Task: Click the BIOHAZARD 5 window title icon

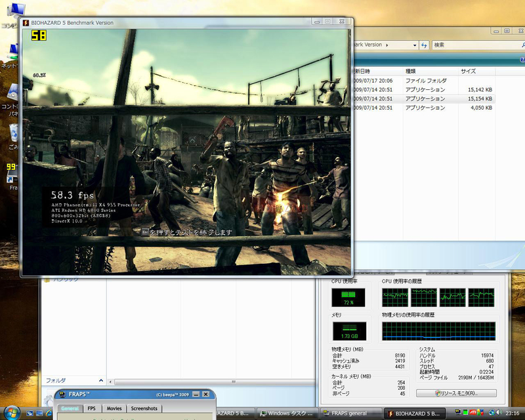Action: coord(26,23)
